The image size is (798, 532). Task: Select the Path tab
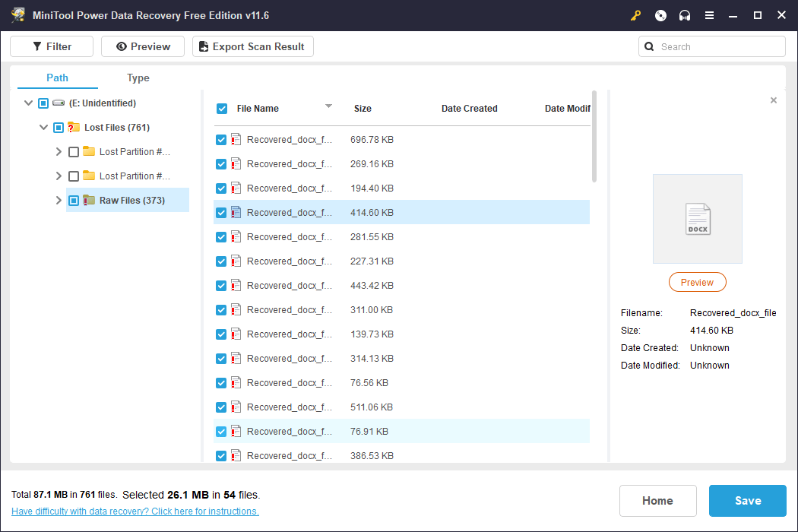pyautogui.click(x=56, y=78)
